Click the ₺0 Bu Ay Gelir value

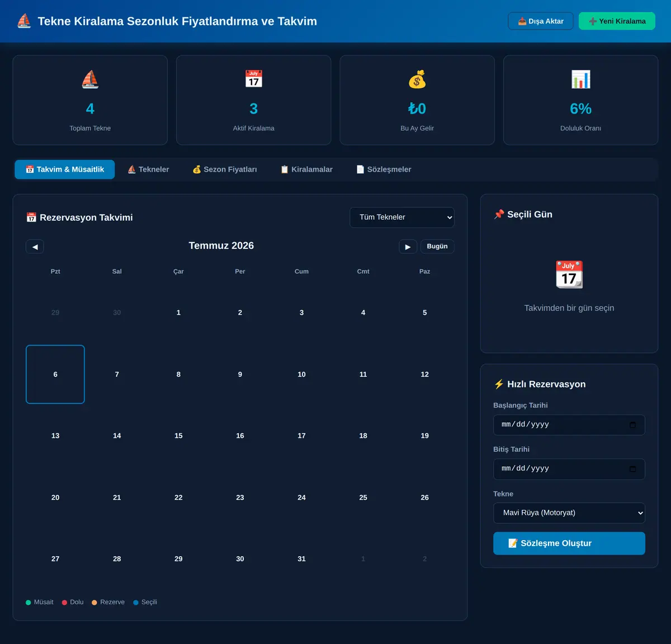pos(417,108)
